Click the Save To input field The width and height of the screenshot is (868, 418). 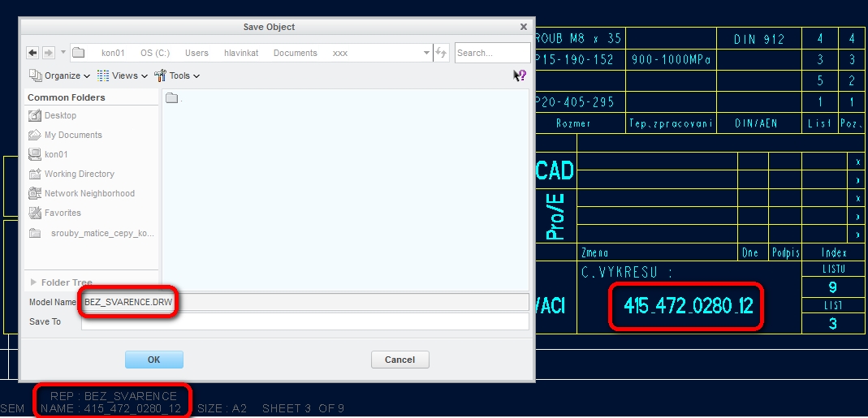coord(305,321)
